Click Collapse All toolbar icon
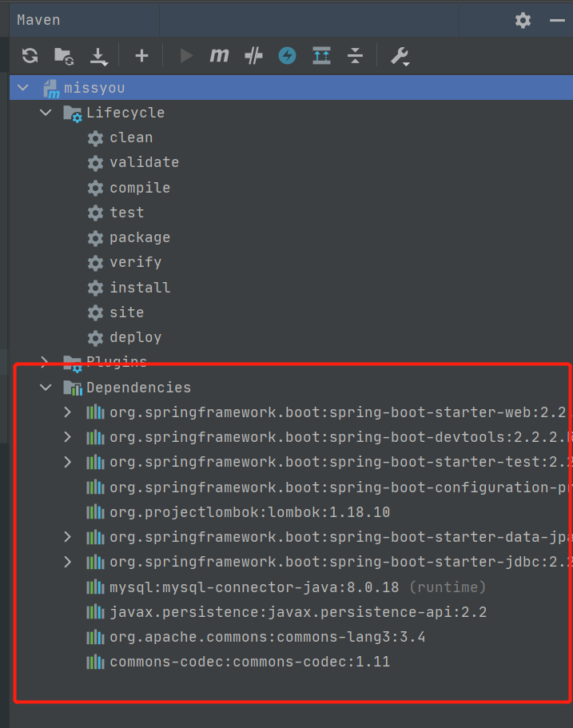The image size is (573, 728). (355, 56)
